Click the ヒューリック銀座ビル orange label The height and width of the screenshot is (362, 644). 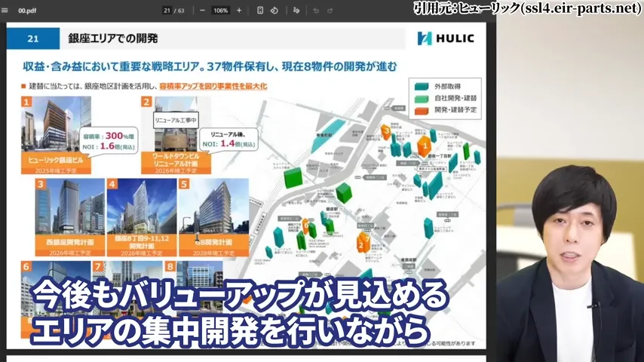[x=56, y=163]
